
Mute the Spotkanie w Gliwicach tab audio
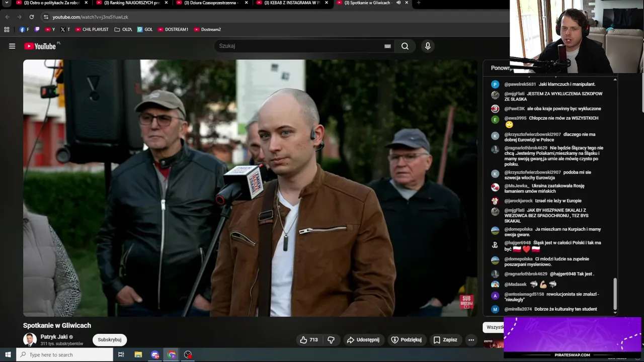coord(398,3)
